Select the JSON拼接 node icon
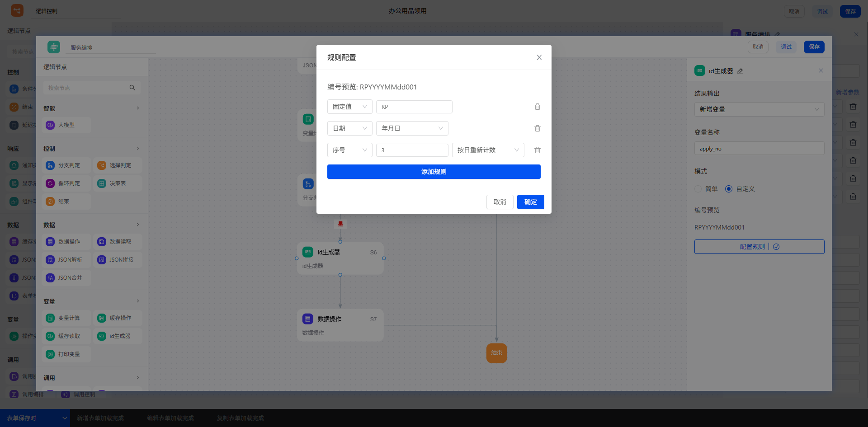Screen dimensions: 868x427 (x=102, y=260)
